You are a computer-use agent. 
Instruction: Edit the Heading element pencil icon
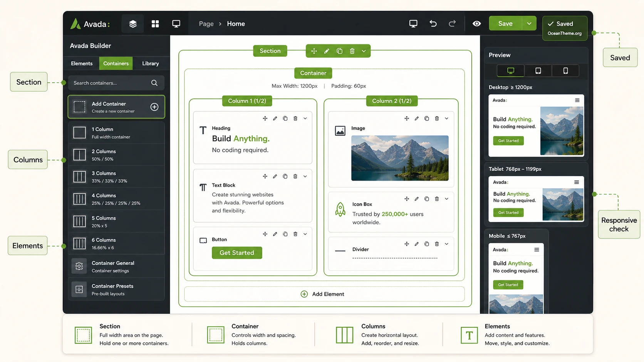[275, 118]
